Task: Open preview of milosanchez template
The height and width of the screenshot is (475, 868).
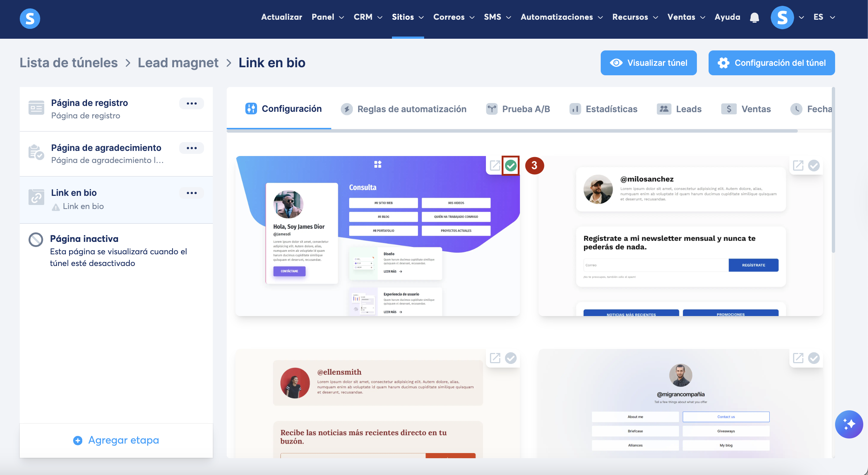Action: click(798, 166)
